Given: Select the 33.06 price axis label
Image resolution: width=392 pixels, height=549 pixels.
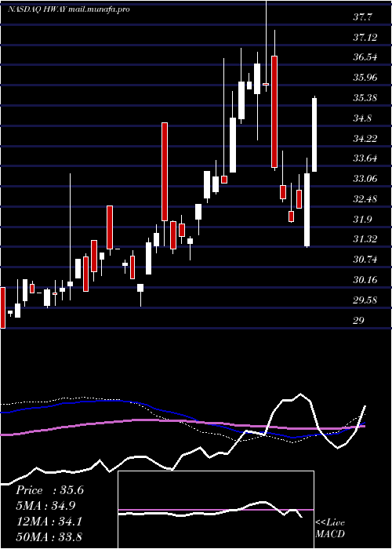Looking at the screenshot, I should pos(365,179).
